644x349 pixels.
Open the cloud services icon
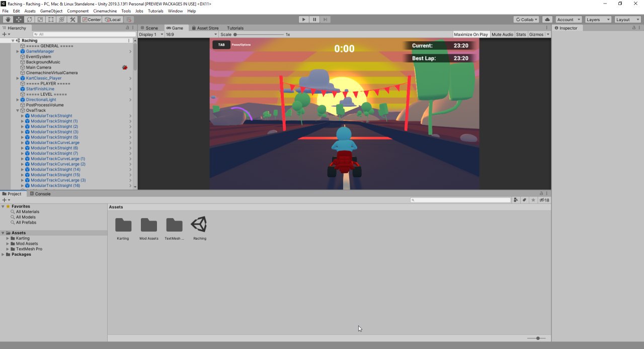[x=547, y=20]
